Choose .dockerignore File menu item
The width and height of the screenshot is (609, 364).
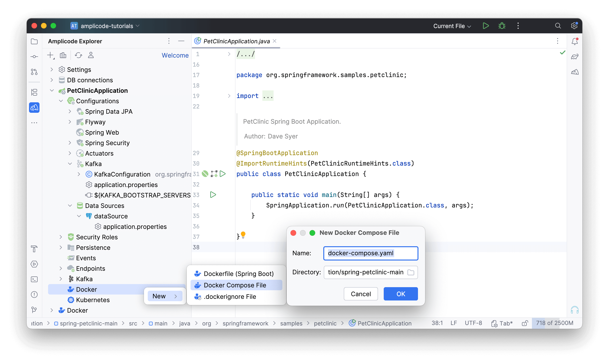[x=236, y=296]
